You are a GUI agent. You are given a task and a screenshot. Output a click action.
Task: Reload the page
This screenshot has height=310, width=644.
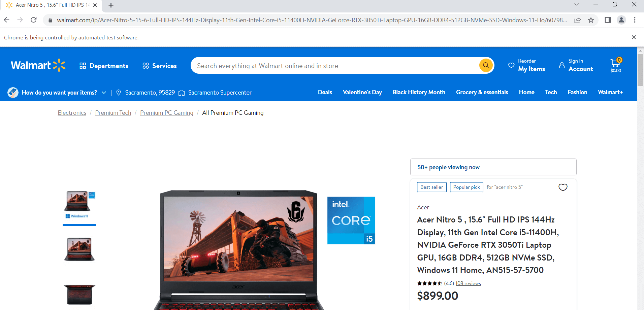tap(34, 20)
